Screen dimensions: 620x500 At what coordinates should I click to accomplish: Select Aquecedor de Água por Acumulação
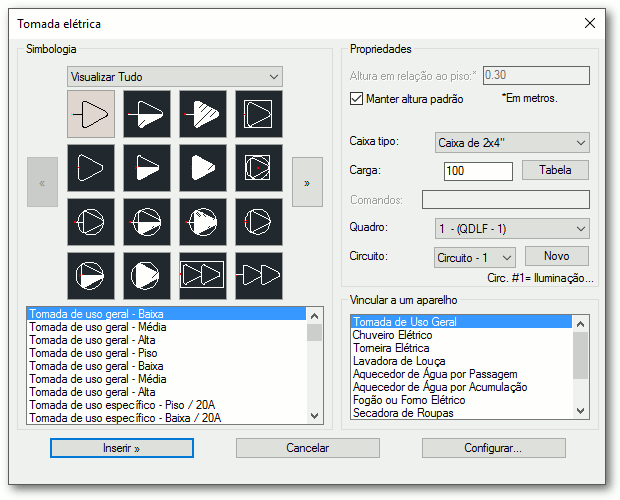tap(461, 387)
